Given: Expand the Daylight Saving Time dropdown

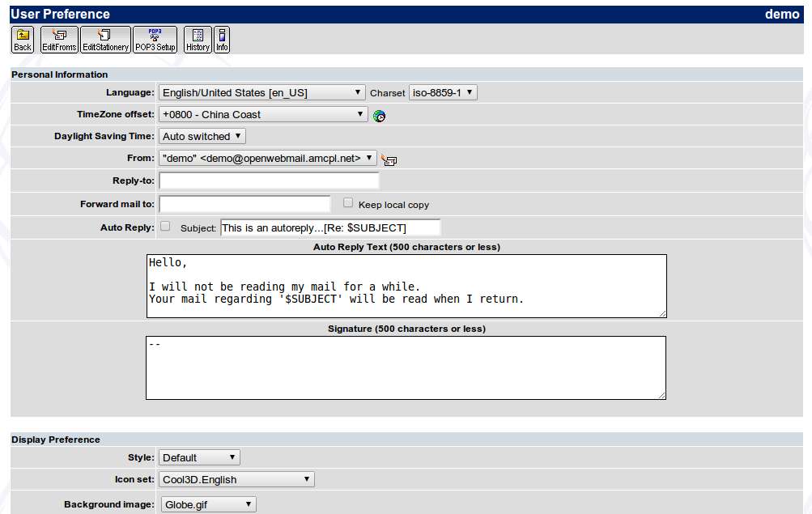Looking at the screenshot, I should tap(202, 137).
